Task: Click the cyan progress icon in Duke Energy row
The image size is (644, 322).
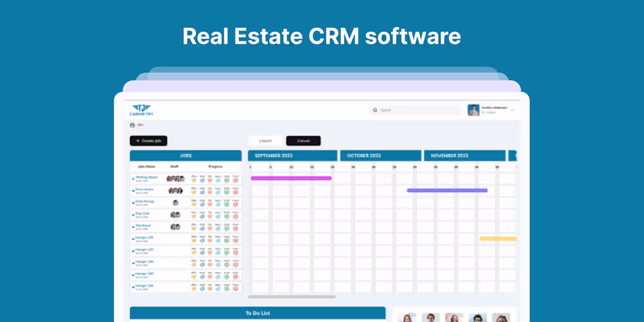Action: (x=218, y=204)
